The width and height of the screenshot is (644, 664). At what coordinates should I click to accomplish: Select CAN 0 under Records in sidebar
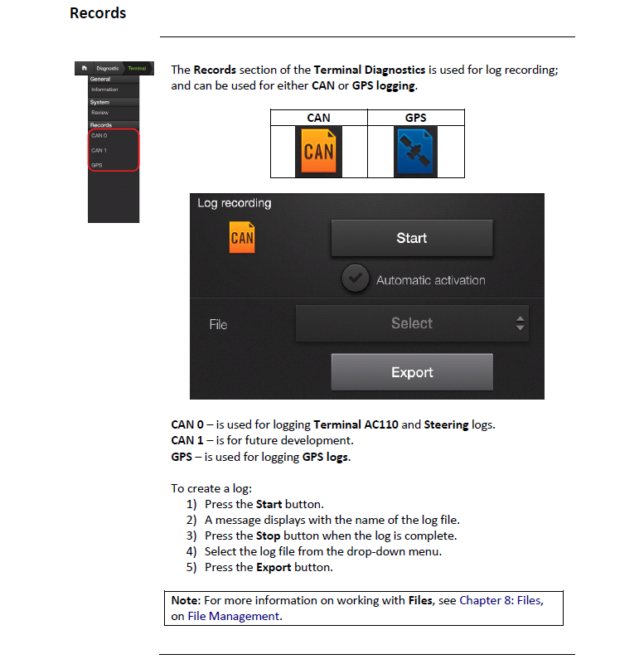(99, 135)
